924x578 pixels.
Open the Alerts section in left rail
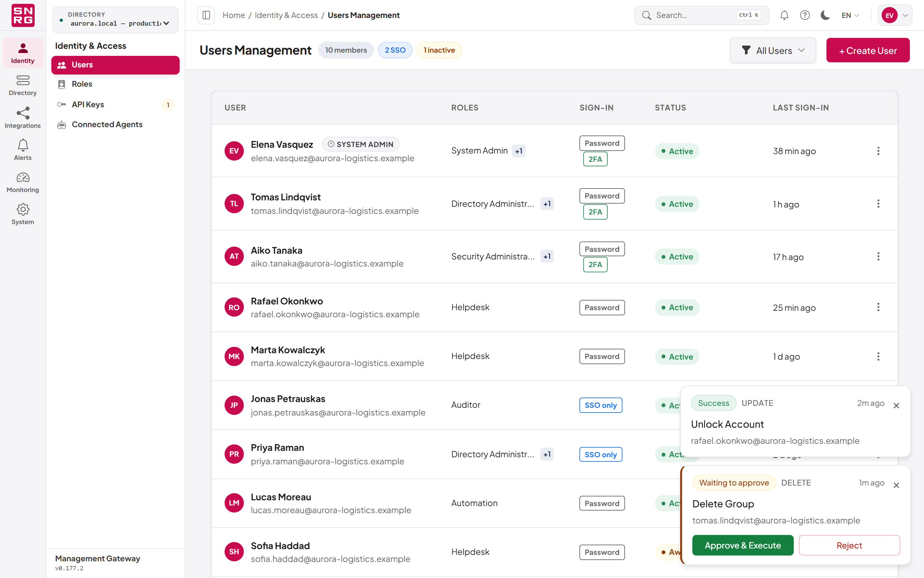click(x=22, y=150)
